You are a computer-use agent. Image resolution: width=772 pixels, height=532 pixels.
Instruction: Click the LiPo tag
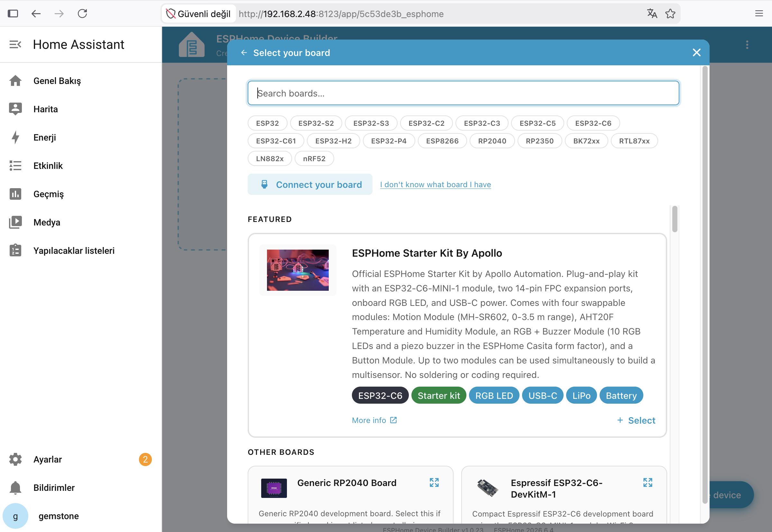tap(581, 395)
